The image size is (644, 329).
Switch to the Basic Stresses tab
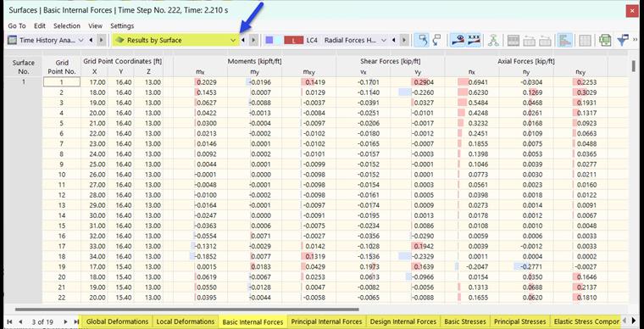pos(465,321)
